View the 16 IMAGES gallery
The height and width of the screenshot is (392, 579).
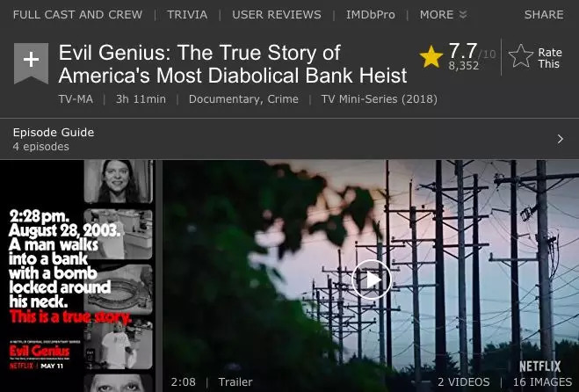(542, 381)
